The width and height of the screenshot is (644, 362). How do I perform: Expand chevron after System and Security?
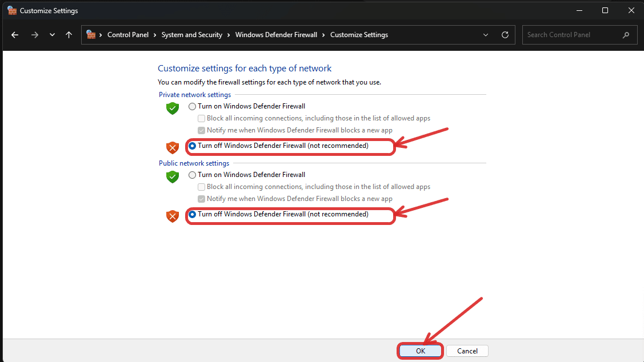pyautogui.click(x=229, y=35)
